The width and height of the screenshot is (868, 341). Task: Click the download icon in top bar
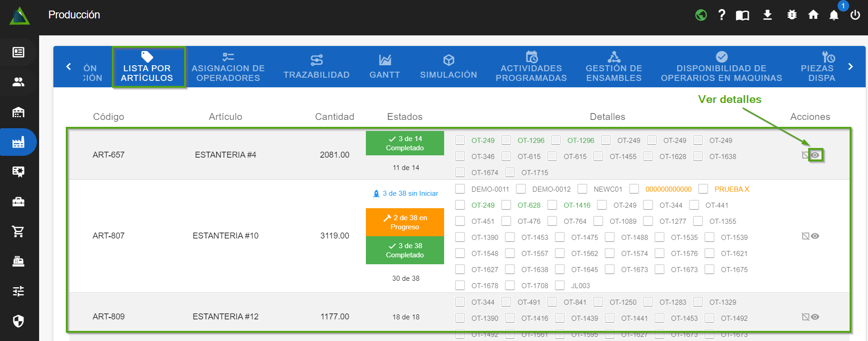767,15
